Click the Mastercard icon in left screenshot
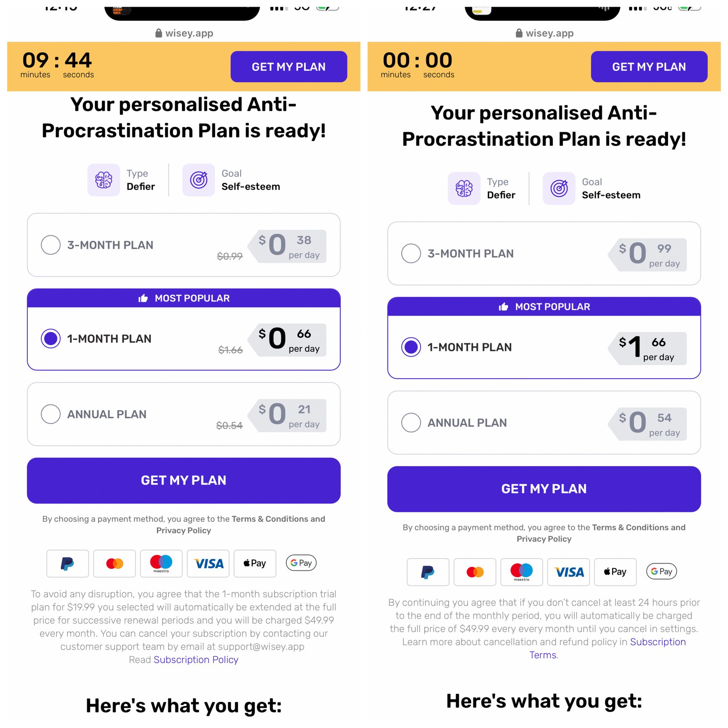Viewport: 728px width, 728px height. (x=114, y=563)
